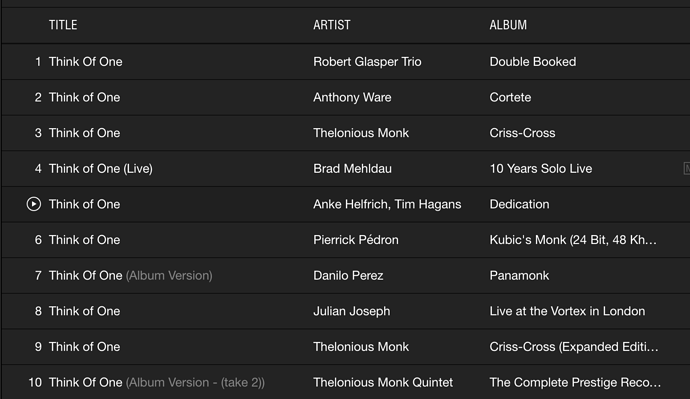Sort tracks by the ARTIST column header
Screen dimensions: 690x399
click(332, 25)
